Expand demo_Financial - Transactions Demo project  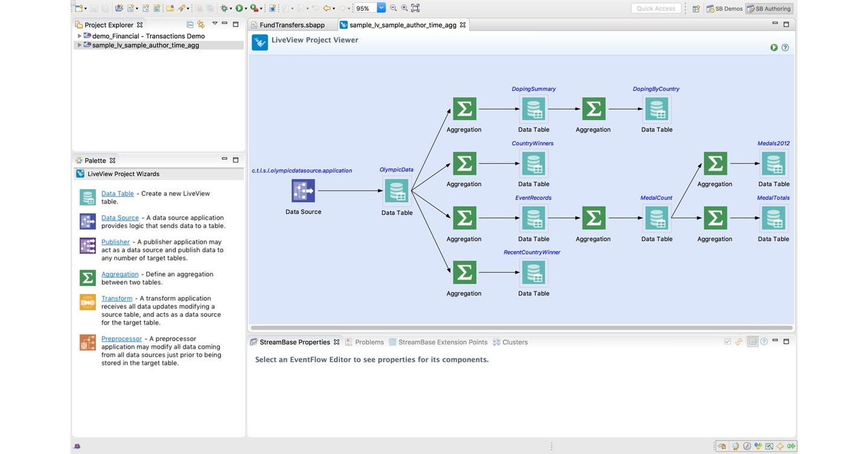point(79,36)
